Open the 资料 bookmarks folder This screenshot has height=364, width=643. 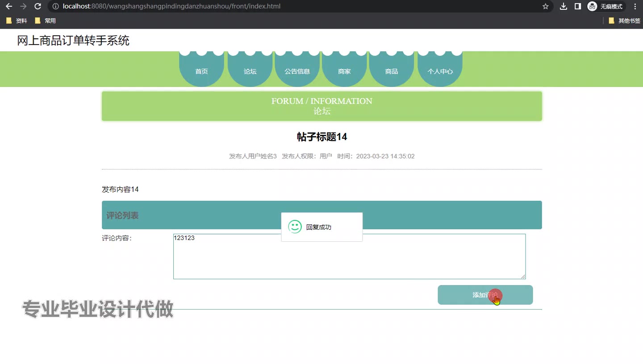17,21
